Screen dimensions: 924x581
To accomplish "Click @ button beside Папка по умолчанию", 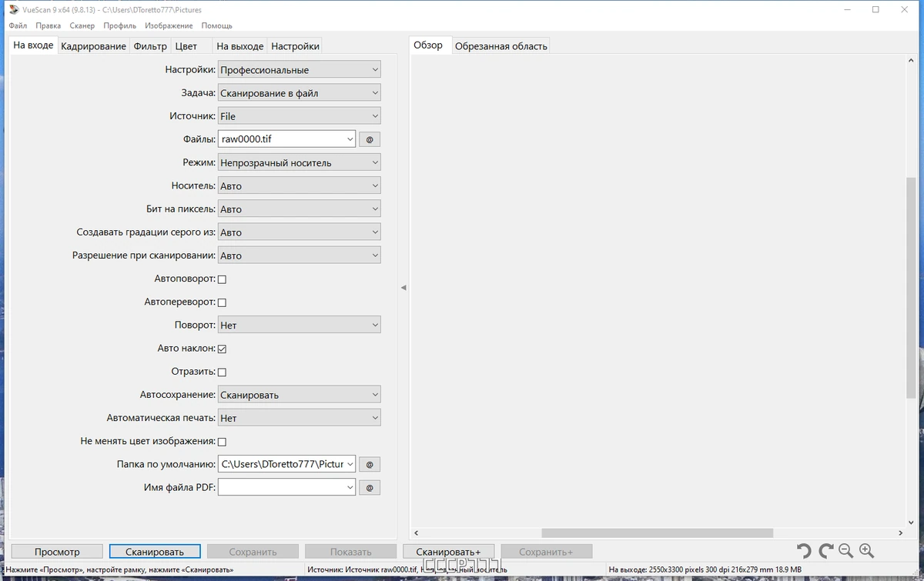I will 370,465.
